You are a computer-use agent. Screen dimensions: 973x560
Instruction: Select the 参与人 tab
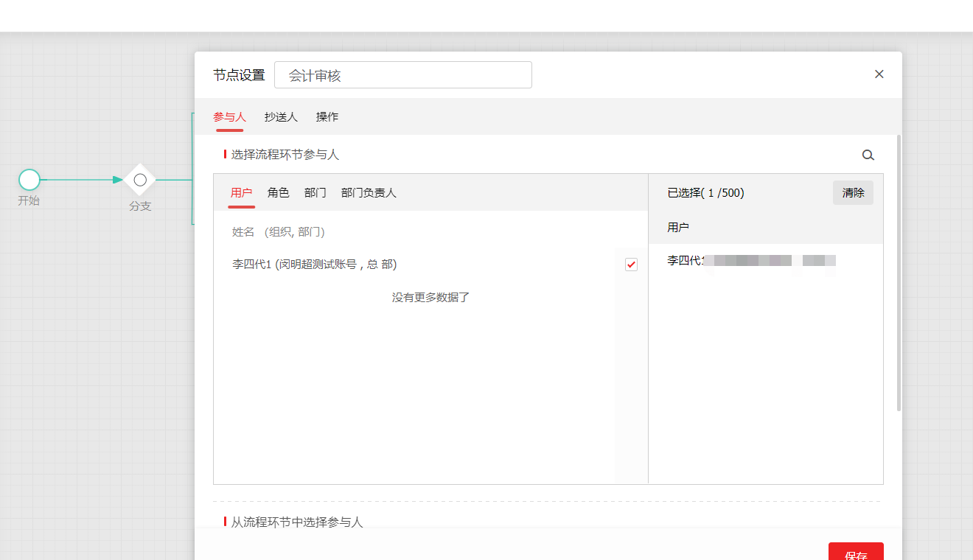(229, 117)
